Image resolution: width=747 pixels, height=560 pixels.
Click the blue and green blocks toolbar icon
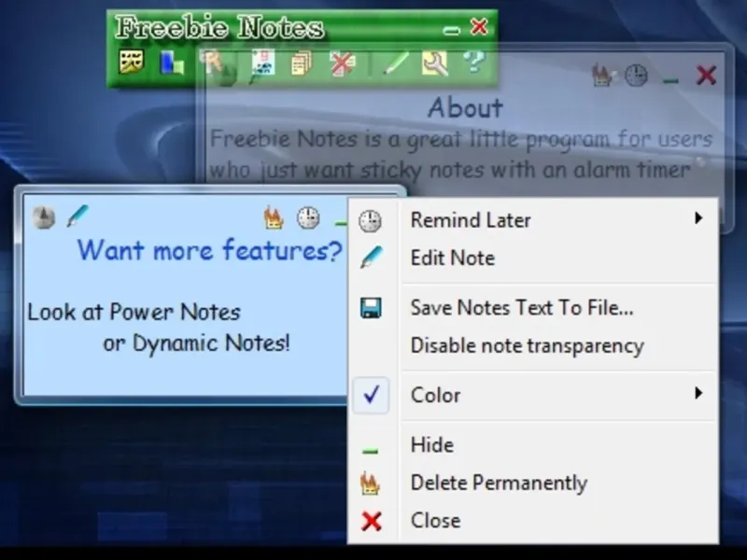point(172,63)
